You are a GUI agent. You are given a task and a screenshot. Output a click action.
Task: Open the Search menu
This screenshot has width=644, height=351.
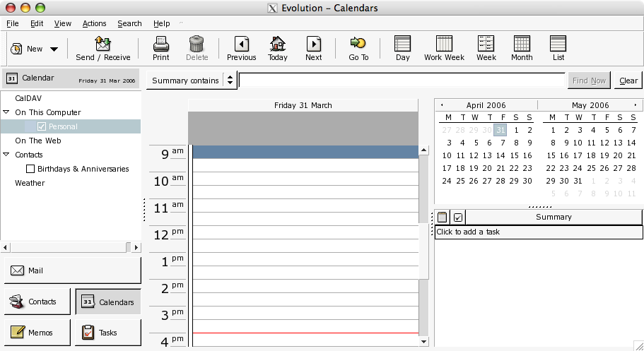pos(129,23)
